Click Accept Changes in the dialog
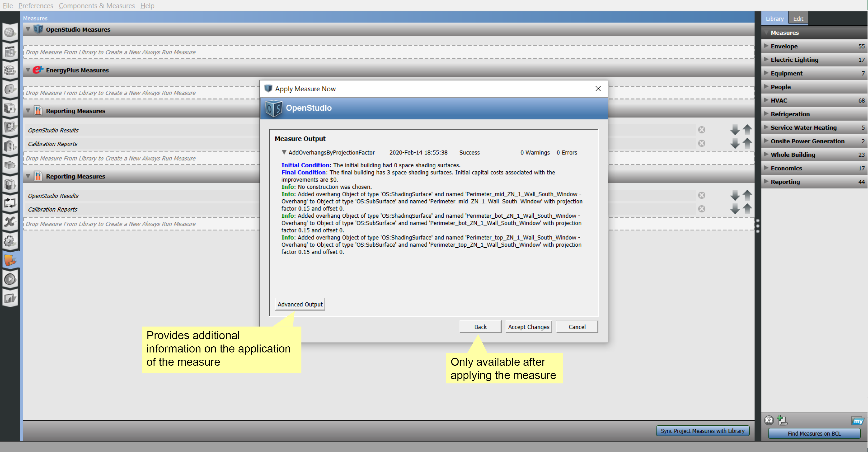 pos(528,326)
